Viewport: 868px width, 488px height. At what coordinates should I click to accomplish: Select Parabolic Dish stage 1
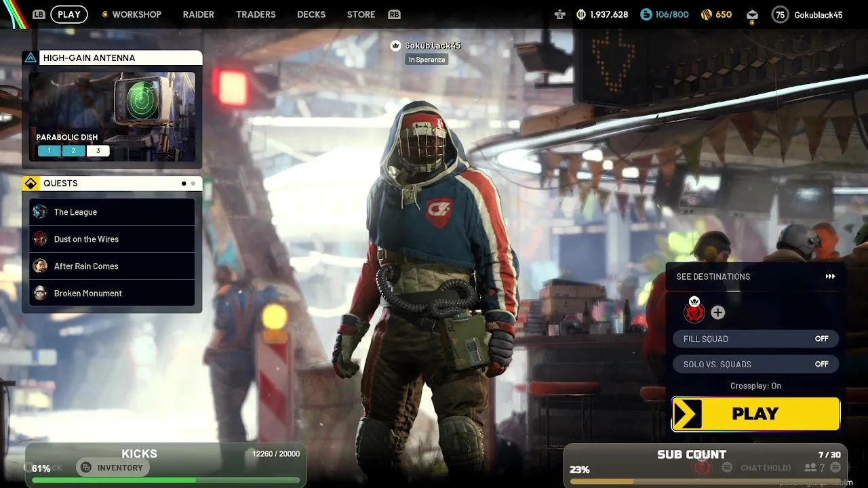[x=49, y=150]
